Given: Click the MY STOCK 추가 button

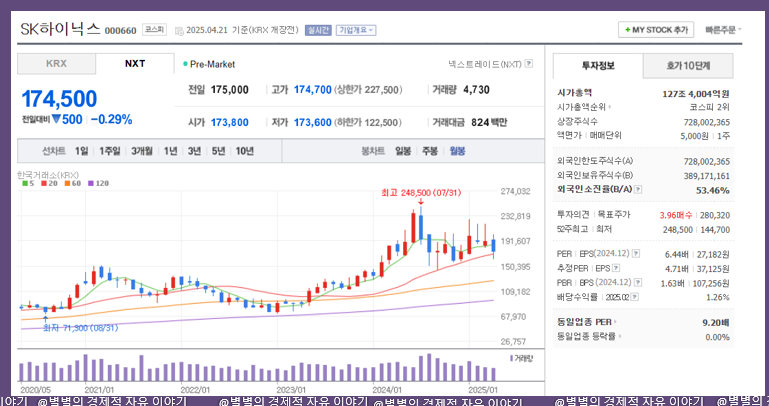Looking at the screenshot, I should (656, 30).
